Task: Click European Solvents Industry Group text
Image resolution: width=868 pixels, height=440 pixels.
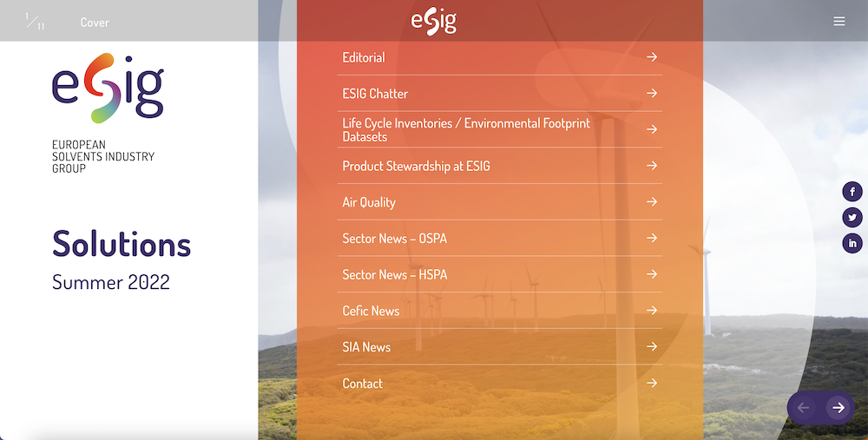Action: [x=103, y=156]
